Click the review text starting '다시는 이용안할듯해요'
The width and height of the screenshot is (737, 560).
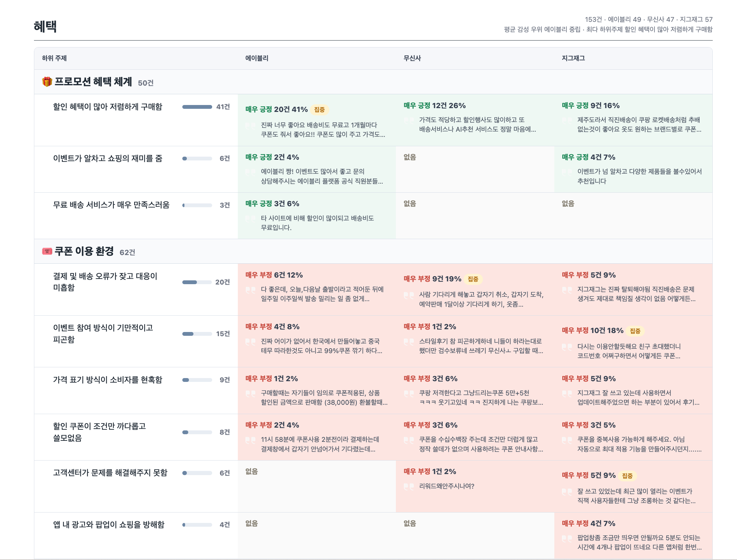pyautogui.click(x=629, y=351)
